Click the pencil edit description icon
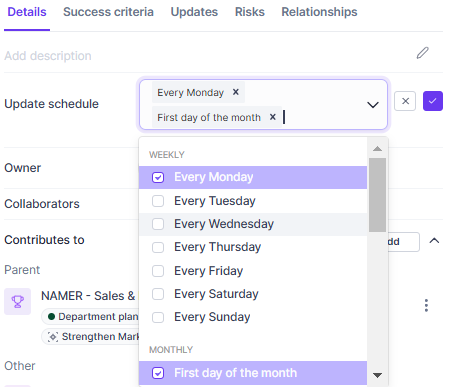This screenshot has height=387, width=456. point(422,53)
